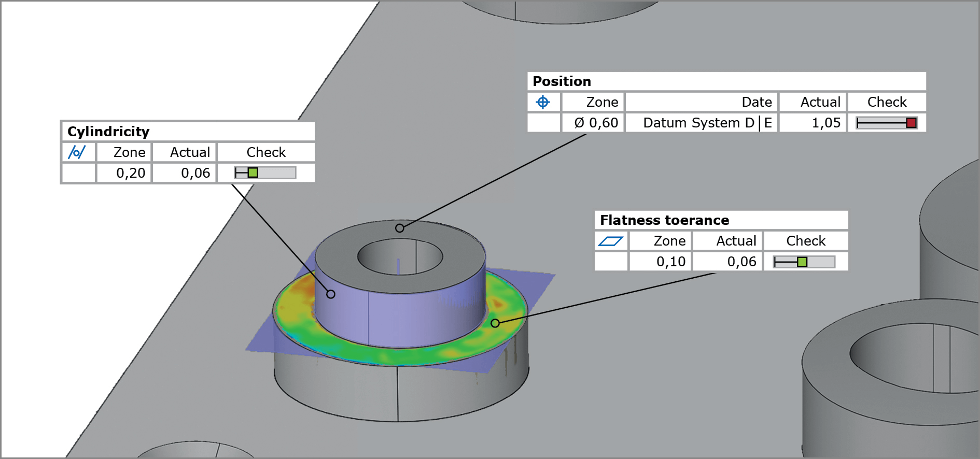Select the Flatness toerance label title
Screen dimensions: 980x459
pyautogui.click(x=664, y=220)
